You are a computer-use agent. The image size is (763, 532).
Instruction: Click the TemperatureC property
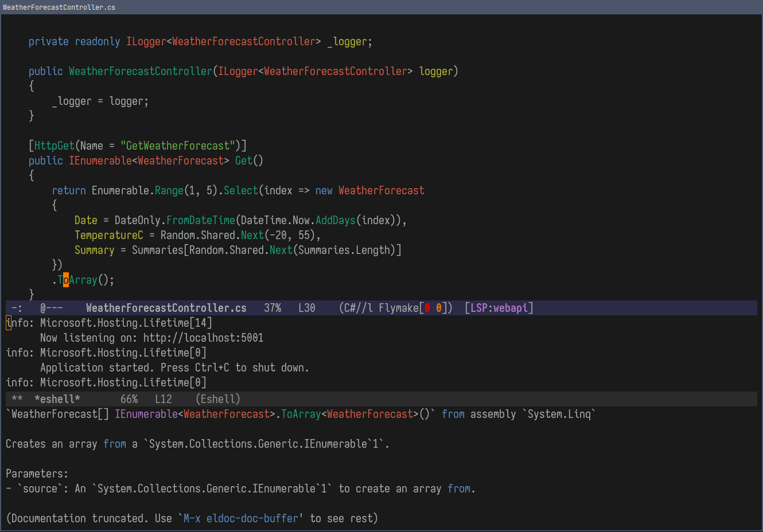[x=109, y=235]
